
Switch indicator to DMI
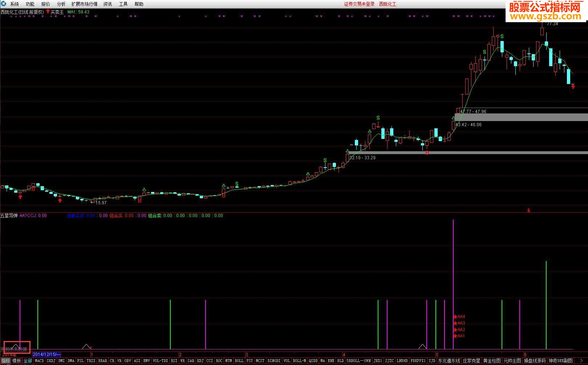click(61, 361)
